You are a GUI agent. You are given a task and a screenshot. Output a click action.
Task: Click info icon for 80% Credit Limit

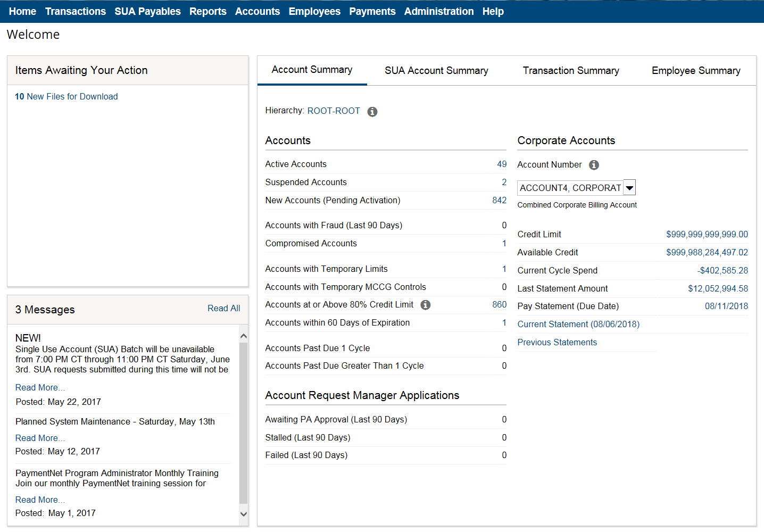click(426, 305)
